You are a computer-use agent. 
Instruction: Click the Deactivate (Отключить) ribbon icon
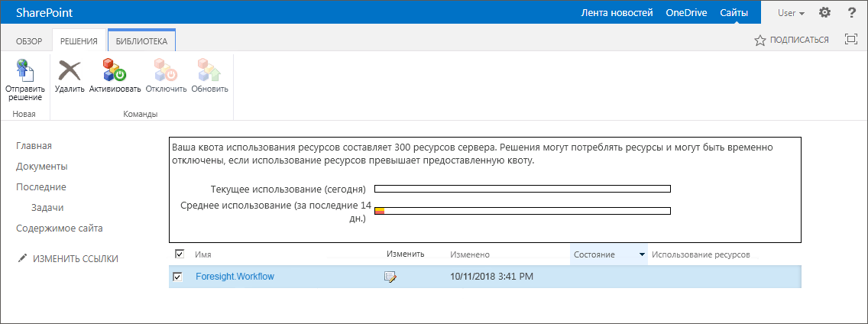click(166, 71)
